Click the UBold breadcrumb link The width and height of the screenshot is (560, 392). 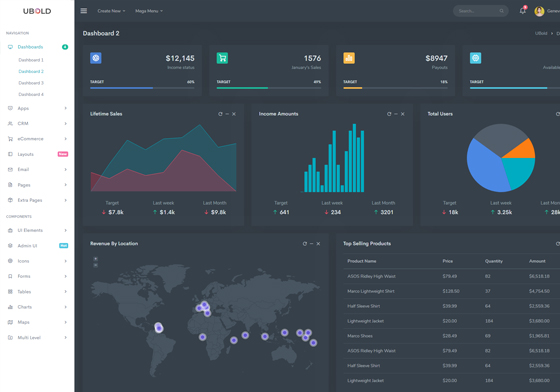[541, 33]
